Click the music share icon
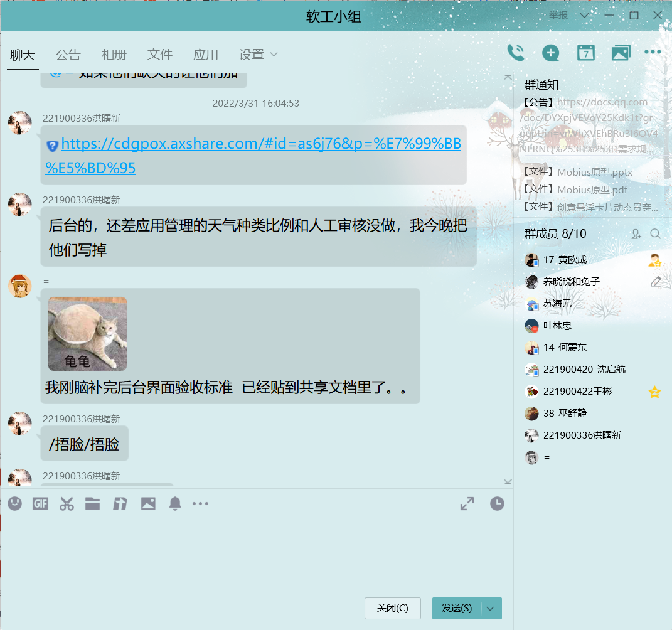The image size is (672, 630). click(x=120, y=504)
